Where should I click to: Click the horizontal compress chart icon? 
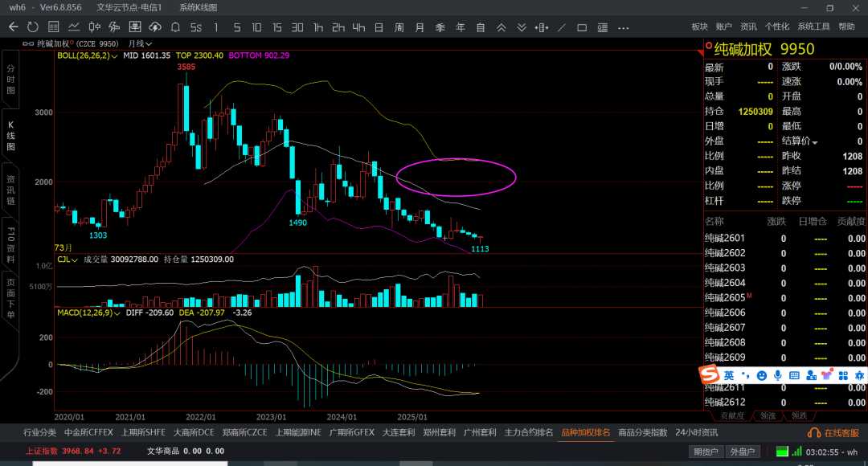(x=542, y=27)
